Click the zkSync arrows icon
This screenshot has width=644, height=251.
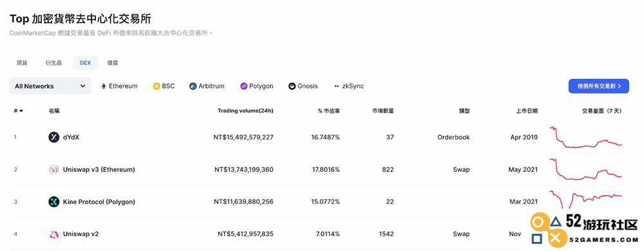pos(337,86)
